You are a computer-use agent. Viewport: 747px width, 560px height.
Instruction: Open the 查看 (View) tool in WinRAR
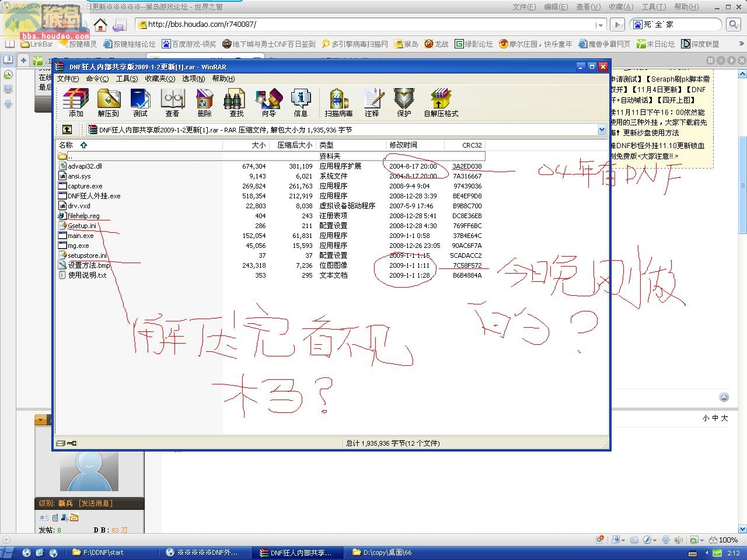click(x=172, y=103)
